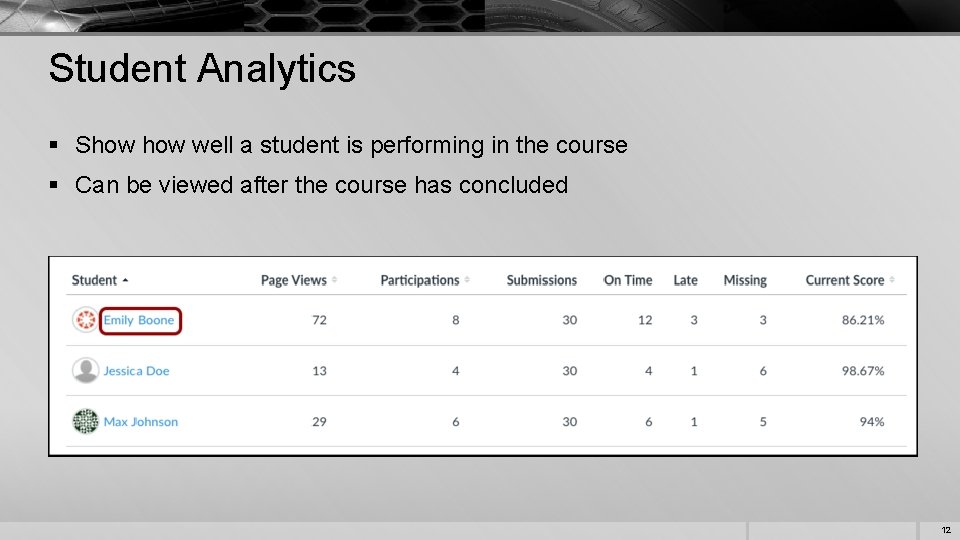Click the slide number 12
The image size is (960, 540).
pyautogui.click(x=945, y=530)
